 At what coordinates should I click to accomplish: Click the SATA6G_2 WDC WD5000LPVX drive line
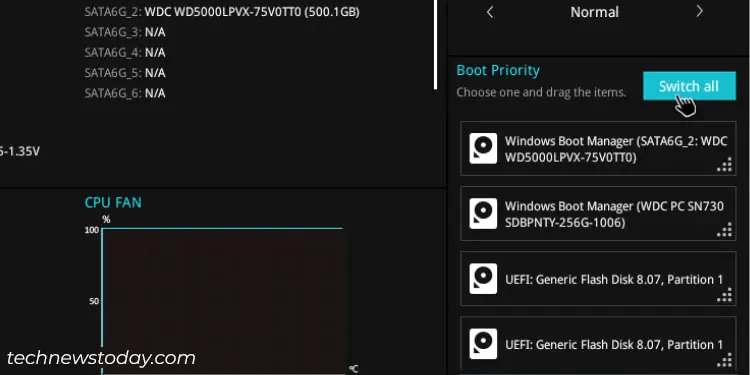click(222, 12)
